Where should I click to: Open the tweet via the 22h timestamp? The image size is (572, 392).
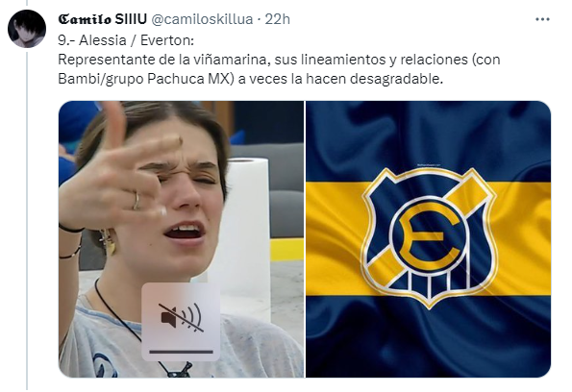click(x=277, y=19)
